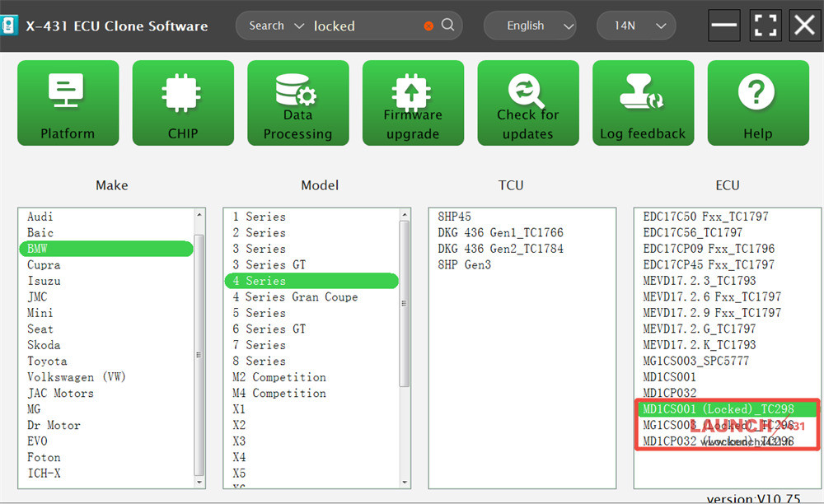Open Data Processing
The height and width of the screenshot is (504, 824).
coord(298,103)
